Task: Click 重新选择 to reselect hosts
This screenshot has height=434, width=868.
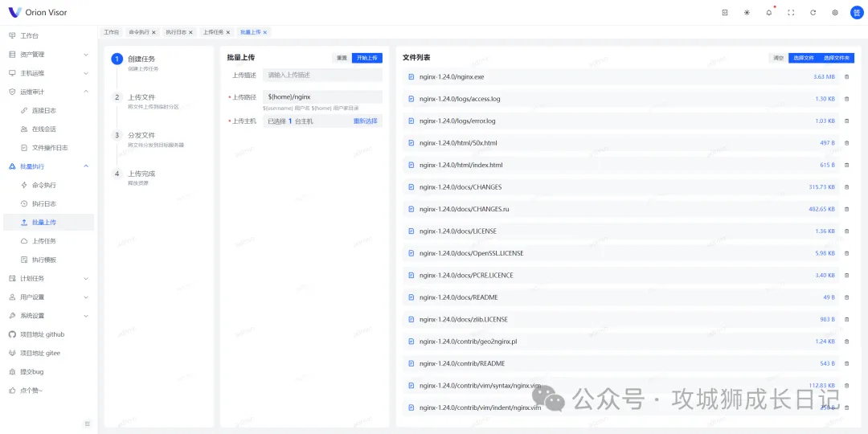Action: pos(365,121)
